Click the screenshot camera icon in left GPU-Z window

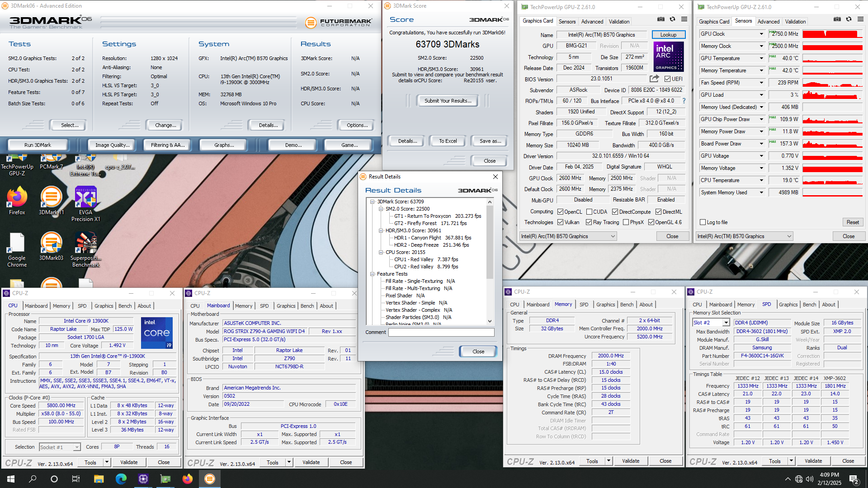coord(661,19)
